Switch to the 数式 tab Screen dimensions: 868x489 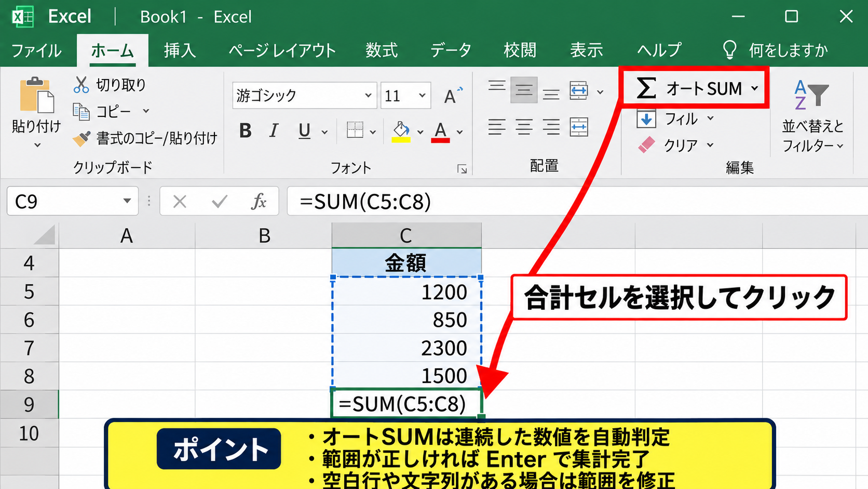point(382,50)
